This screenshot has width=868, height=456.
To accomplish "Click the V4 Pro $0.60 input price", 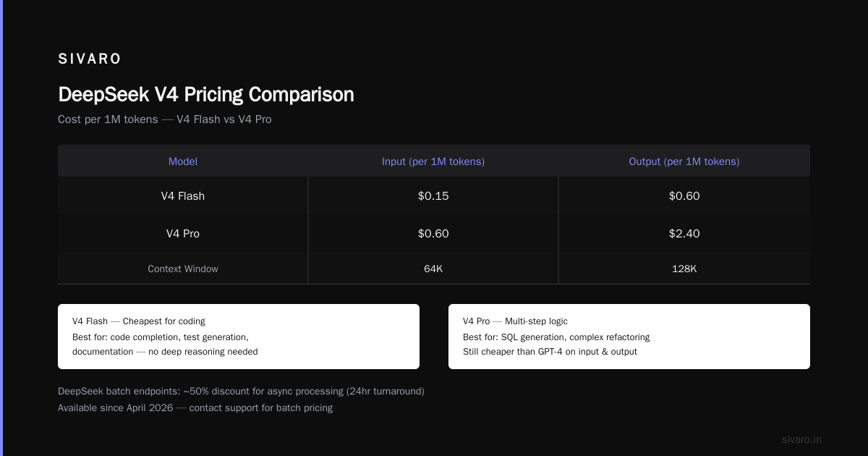I will 433,234.
